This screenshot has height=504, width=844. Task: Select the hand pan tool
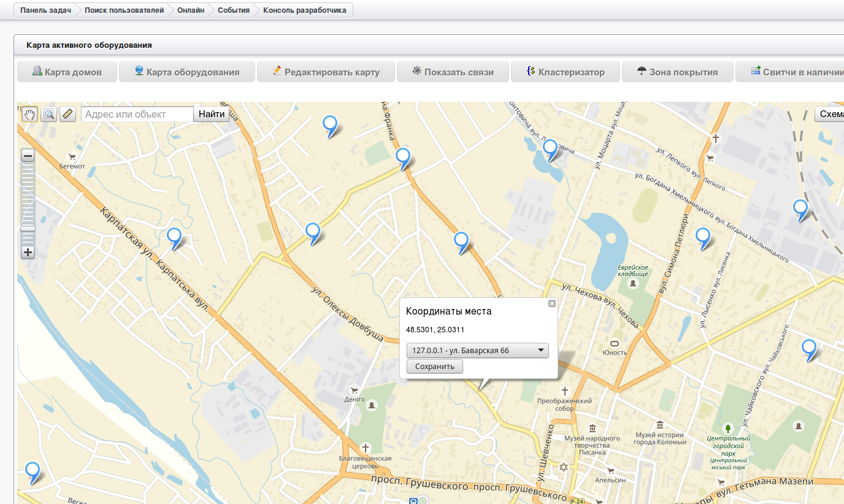(29, 114)
